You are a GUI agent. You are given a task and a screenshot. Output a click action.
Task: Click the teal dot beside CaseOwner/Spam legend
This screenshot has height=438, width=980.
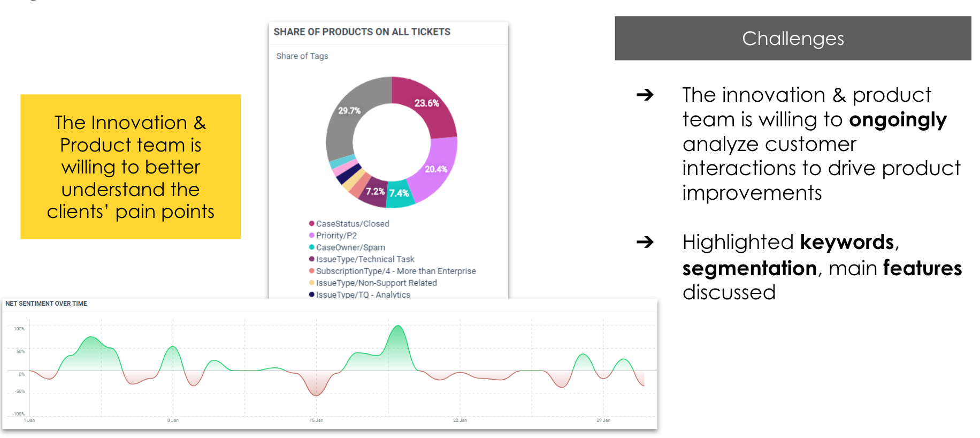(311, 247)
